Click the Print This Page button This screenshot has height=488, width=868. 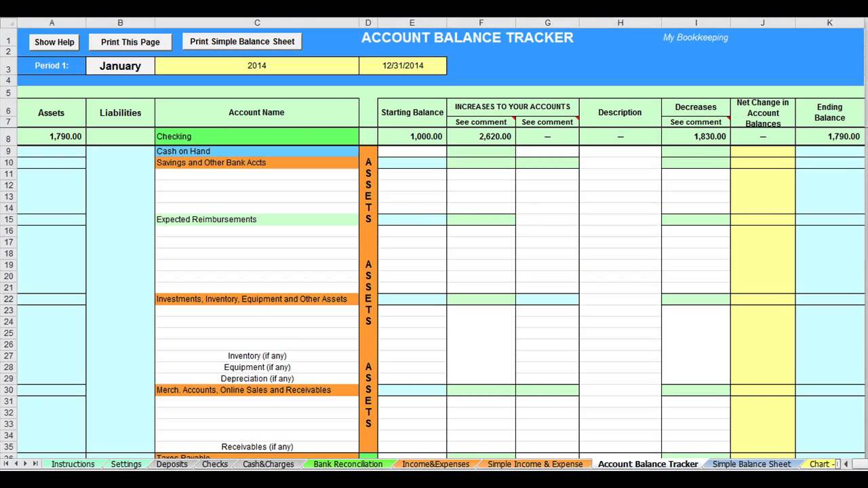coord(130,42)
